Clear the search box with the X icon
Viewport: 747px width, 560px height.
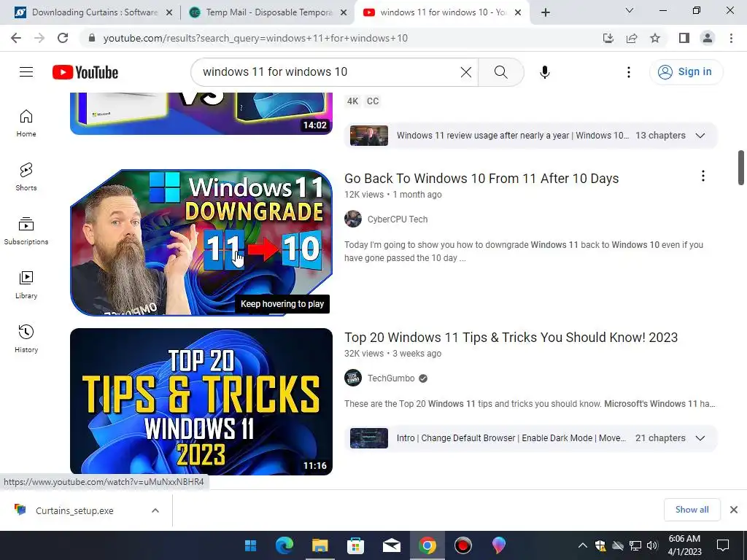click(x=466, y=72)
